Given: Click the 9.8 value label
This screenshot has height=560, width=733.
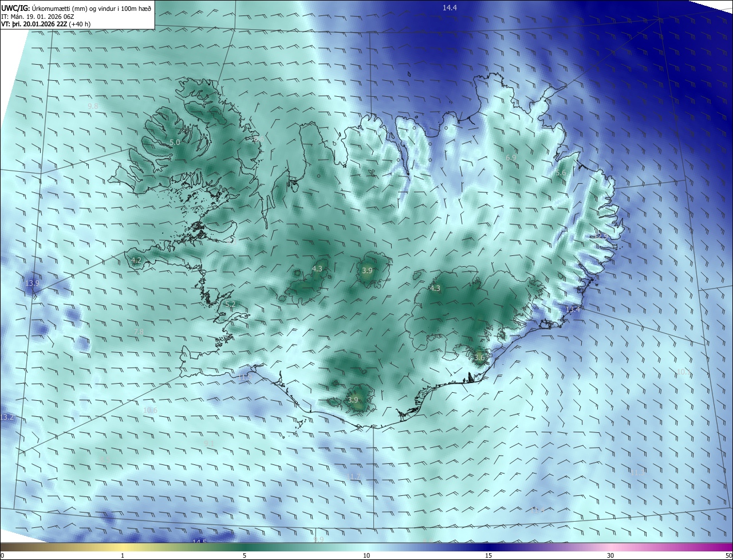Looking at the screenshot, I should coord(93,107).
